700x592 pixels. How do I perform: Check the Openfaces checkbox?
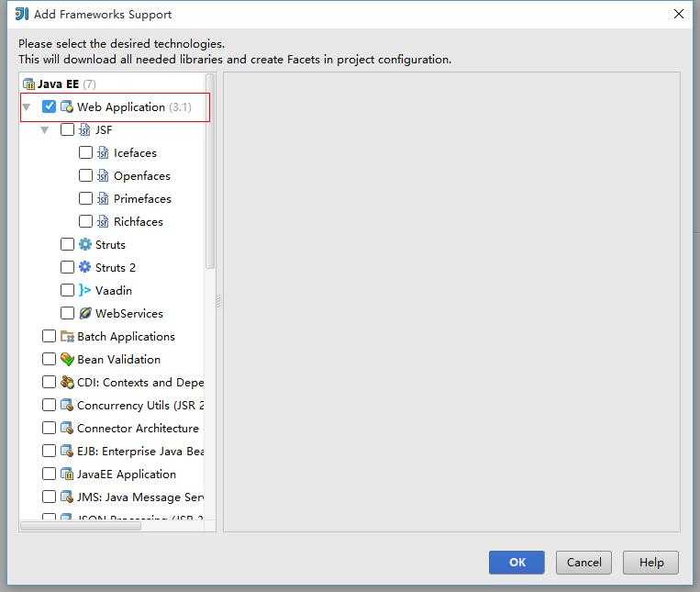pyautogui.click(x=85, y=175)
